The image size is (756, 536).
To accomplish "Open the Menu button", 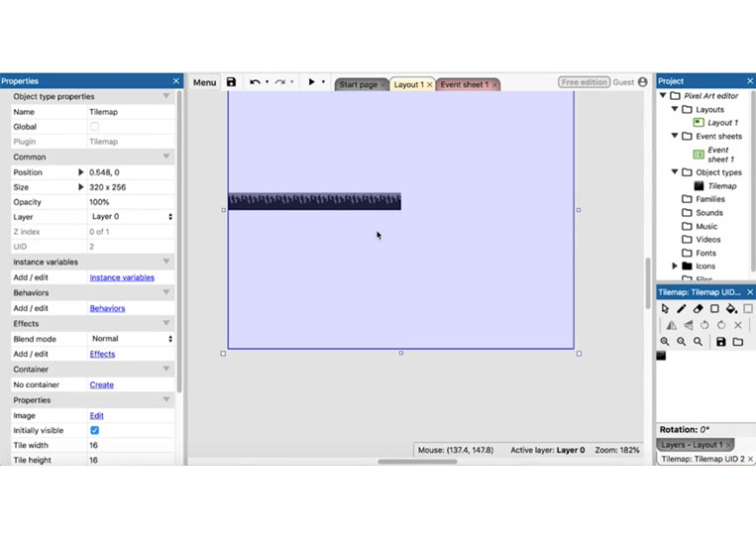I will point(204,82).
